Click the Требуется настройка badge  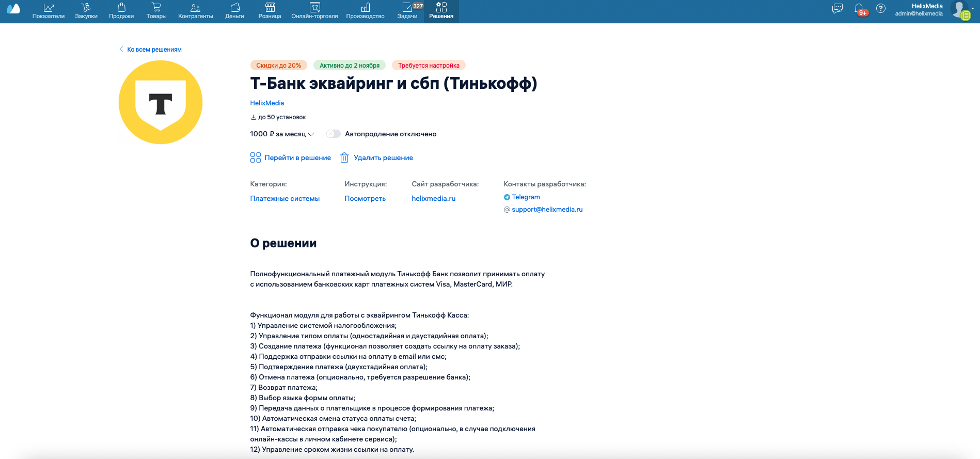pos(429,66)
